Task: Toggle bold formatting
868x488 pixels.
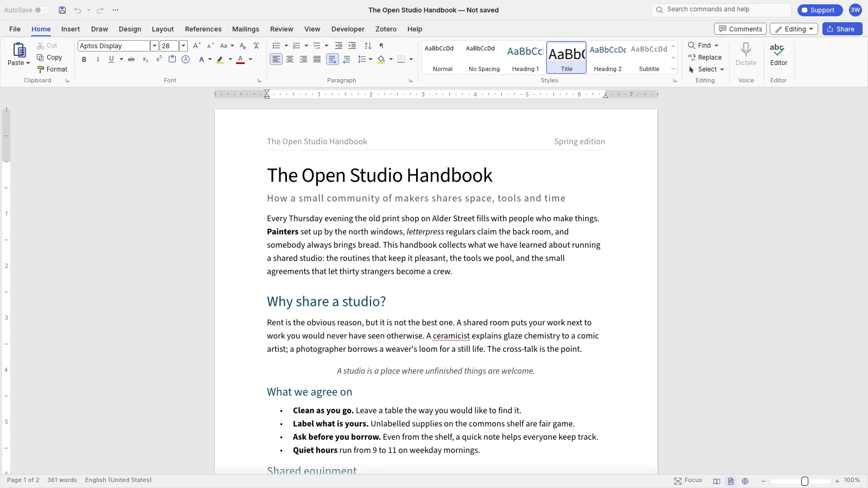Action: (84, 60)
